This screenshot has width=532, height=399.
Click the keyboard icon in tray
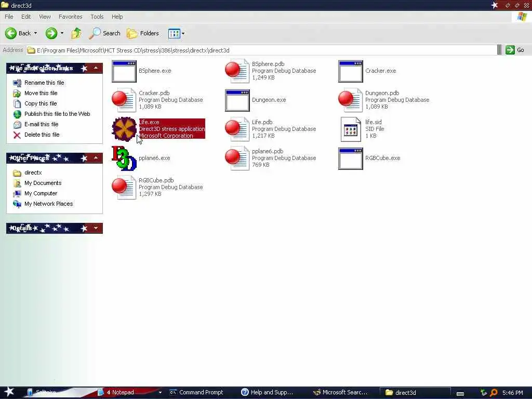click(460, 393)
